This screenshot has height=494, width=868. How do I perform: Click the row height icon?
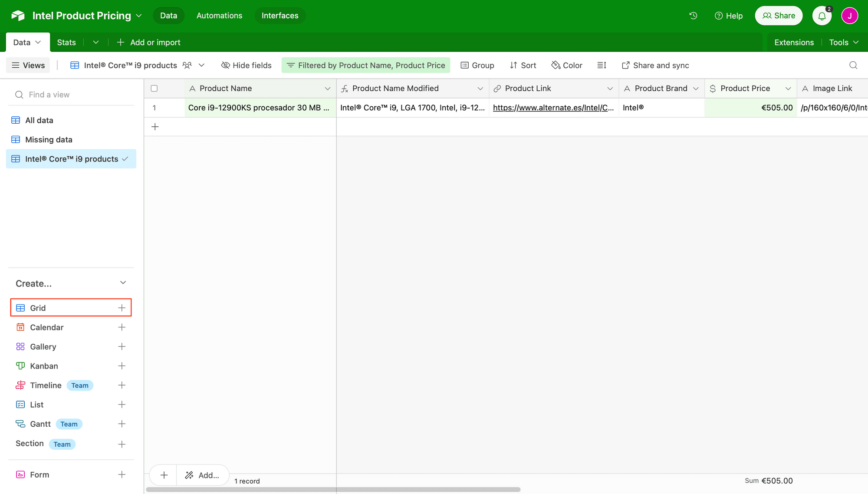pyautogui.click(x=602, y=65)
